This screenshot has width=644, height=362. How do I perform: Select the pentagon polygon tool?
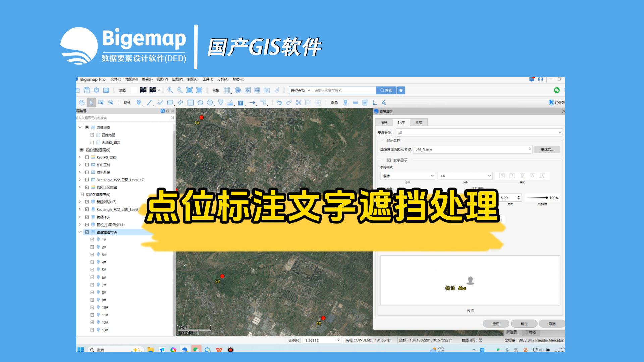(x=200, y=103)
